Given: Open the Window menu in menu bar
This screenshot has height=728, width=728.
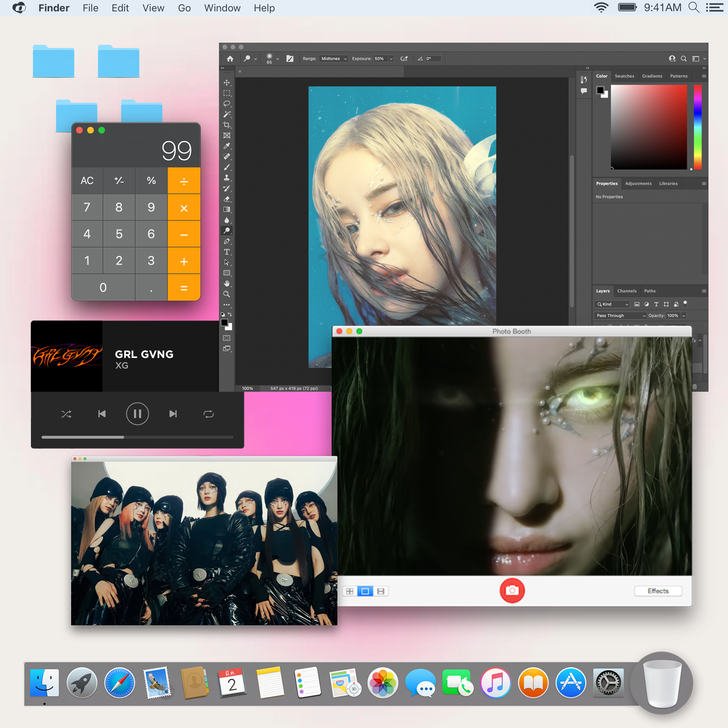Looking at the screenshot, I should click(x=222, y=8).
